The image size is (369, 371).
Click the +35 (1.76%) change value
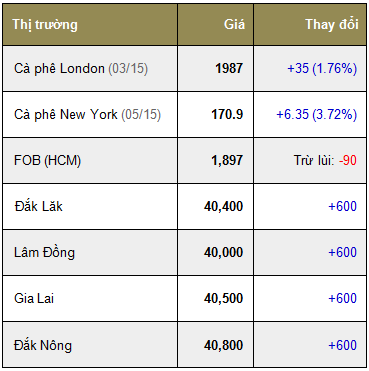pos(322,68)
